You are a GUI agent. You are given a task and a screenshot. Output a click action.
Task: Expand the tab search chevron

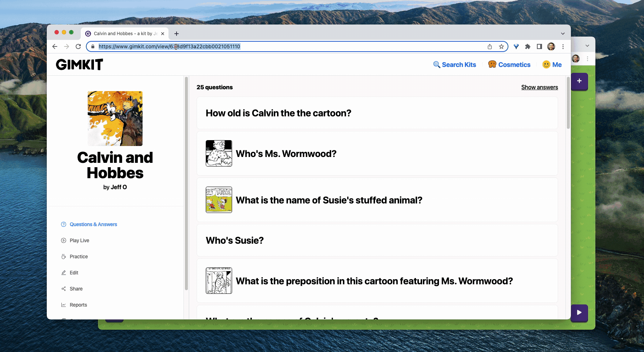pos(563,34)
